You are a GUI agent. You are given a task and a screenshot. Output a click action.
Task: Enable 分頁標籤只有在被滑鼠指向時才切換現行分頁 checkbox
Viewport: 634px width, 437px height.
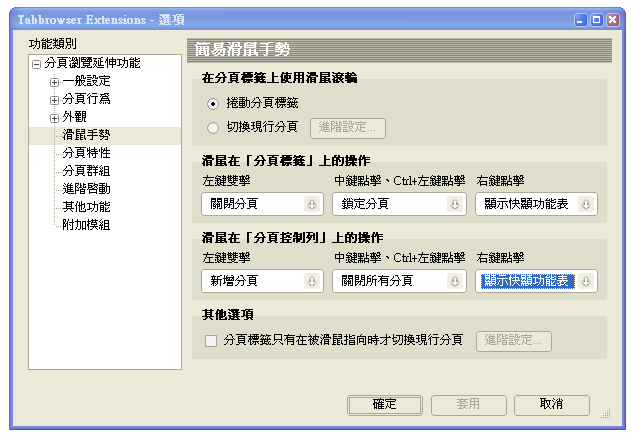(211, 341)
